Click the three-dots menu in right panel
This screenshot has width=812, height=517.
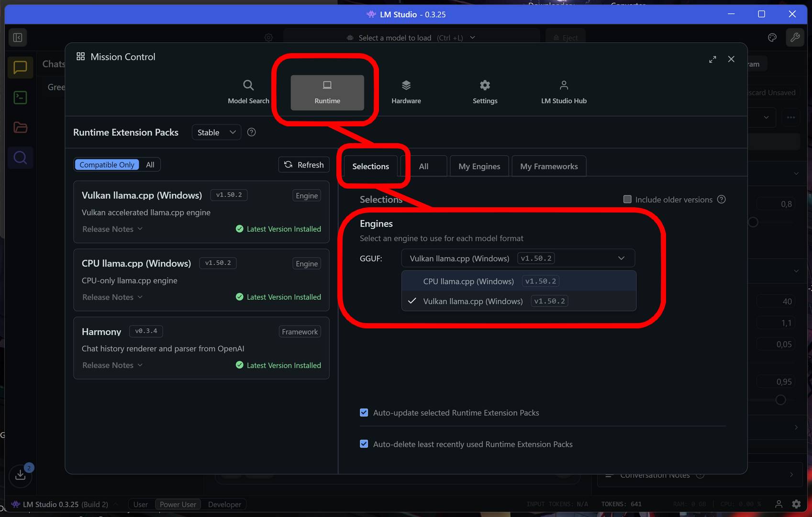coord(791,117)
